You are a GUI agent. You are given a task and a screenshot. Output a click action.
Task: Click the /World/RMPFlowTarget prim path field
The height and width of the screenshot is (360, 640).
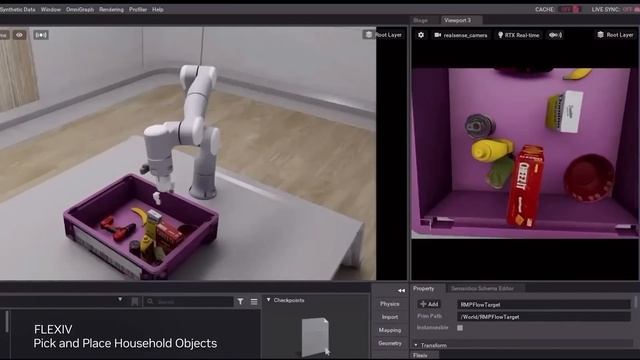pos(544,317)
